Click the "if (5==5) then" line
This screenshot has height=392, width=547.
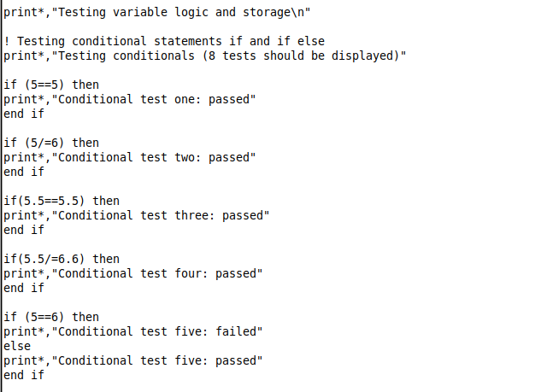(x=51, y=85)
